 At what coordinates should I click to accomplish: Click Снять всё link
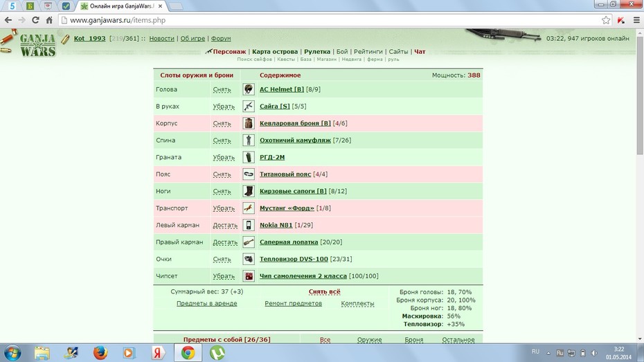[x=325, y=292]
